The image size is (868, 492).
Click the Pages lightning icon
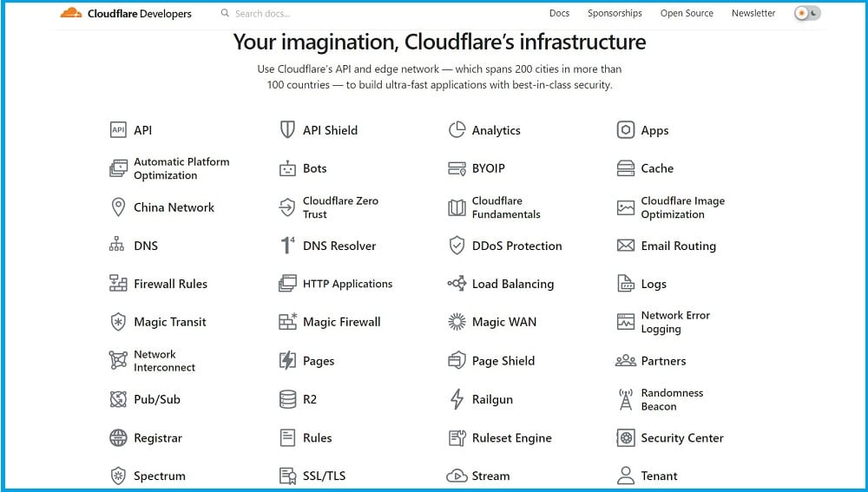pyautogui.click(x=287, y=360)
